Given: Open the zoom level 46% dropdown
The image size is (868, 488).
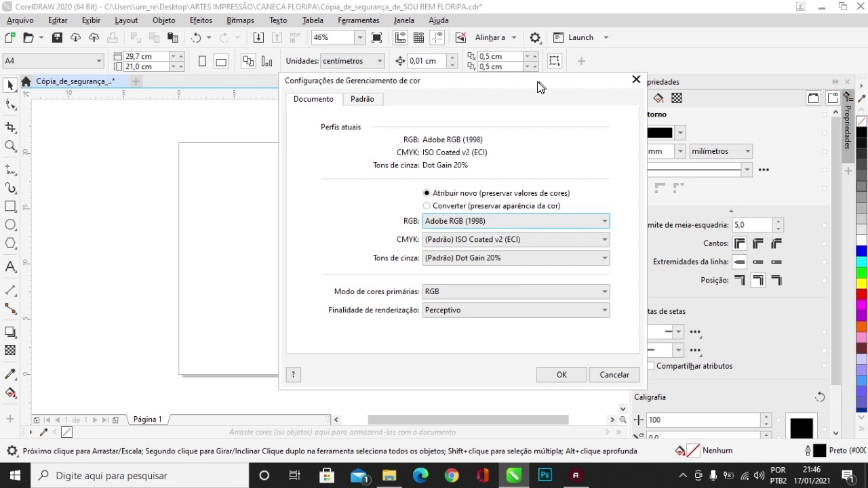Looking at the screenshot, I should 360,37.
